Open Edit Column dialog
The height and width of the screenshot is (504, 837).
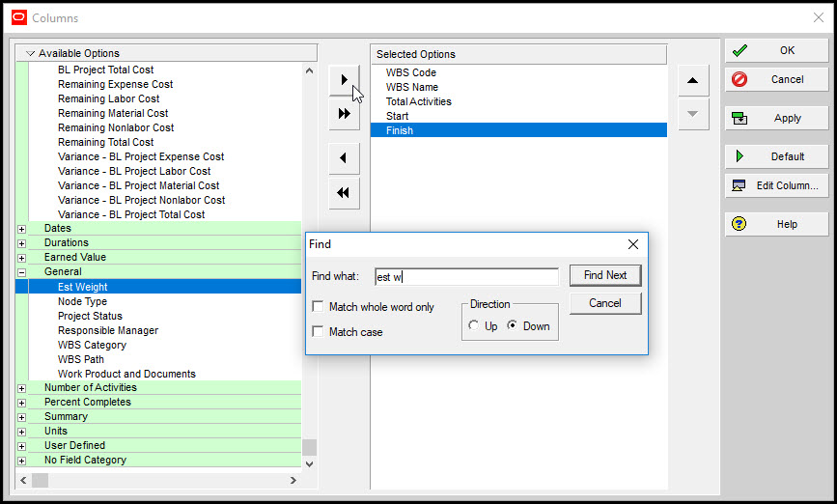[776, 185]
